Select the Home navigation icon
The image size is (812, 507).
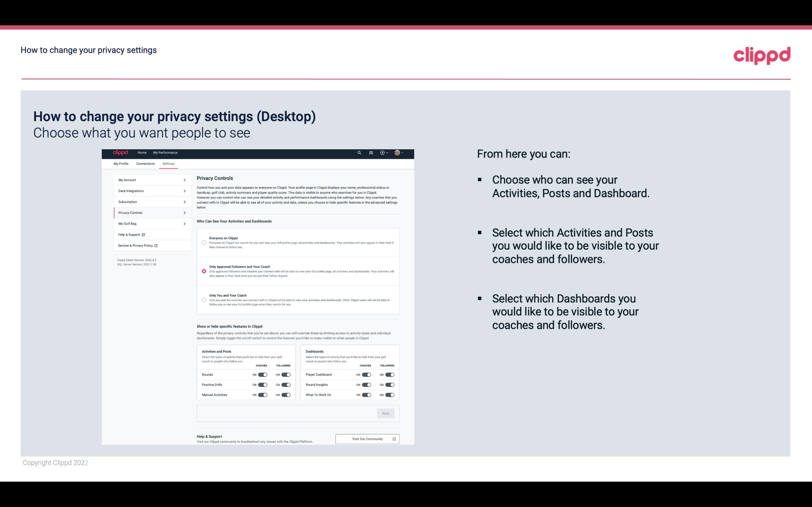click(142, 153)
